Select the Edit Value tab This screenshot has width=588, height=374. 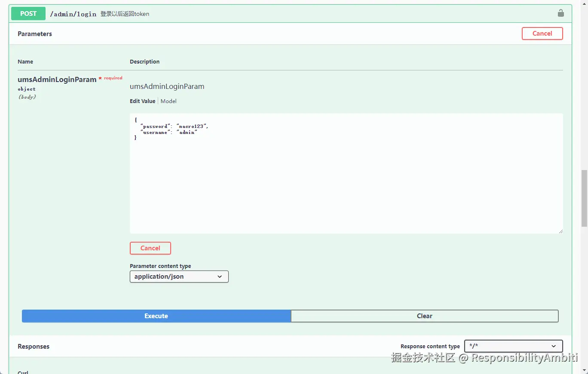point(142,101)
